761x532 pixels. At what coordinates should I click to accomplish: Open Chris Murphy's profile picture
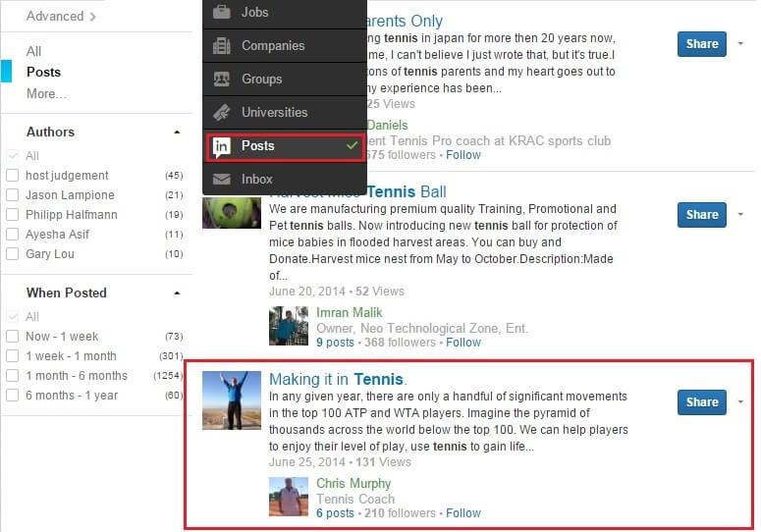pos(289,497)
